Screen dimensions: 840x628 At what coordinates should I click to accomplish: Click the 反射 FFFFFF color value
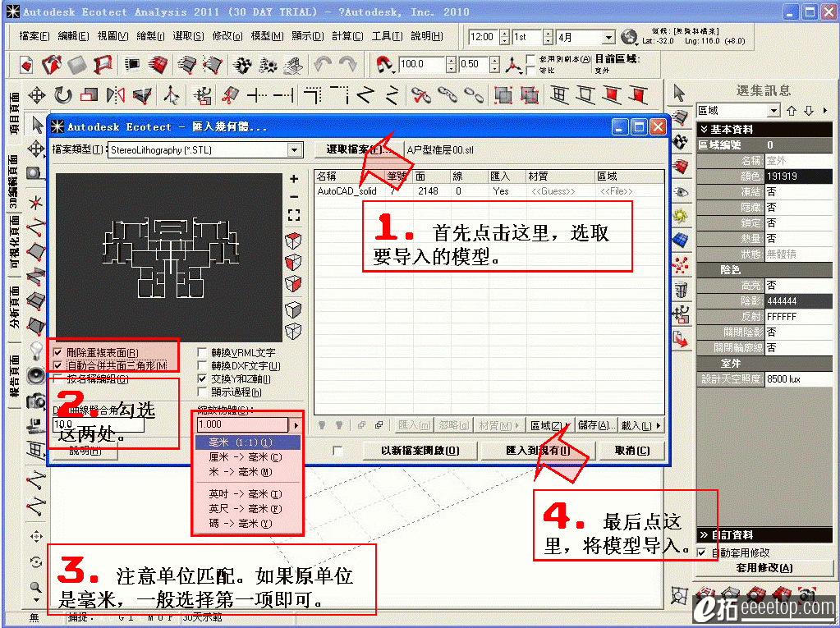(x=798, y=317)
